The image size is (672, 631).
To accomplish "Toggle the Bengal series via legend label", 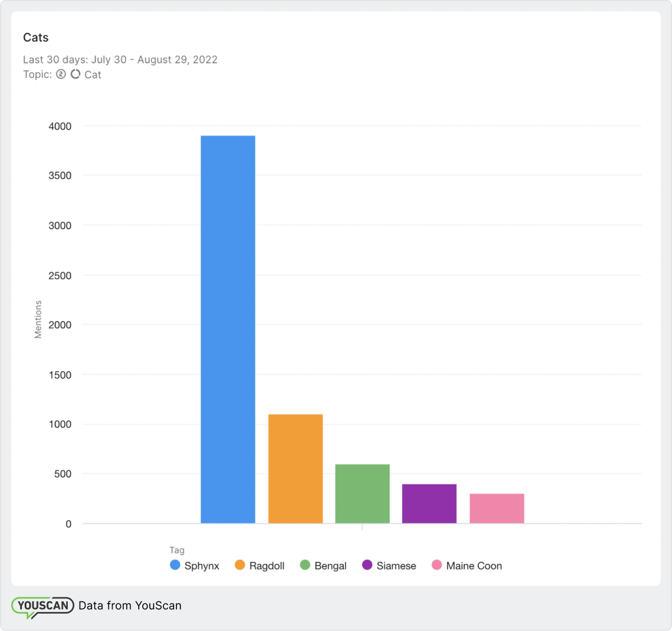I will (x=330, y=566).
